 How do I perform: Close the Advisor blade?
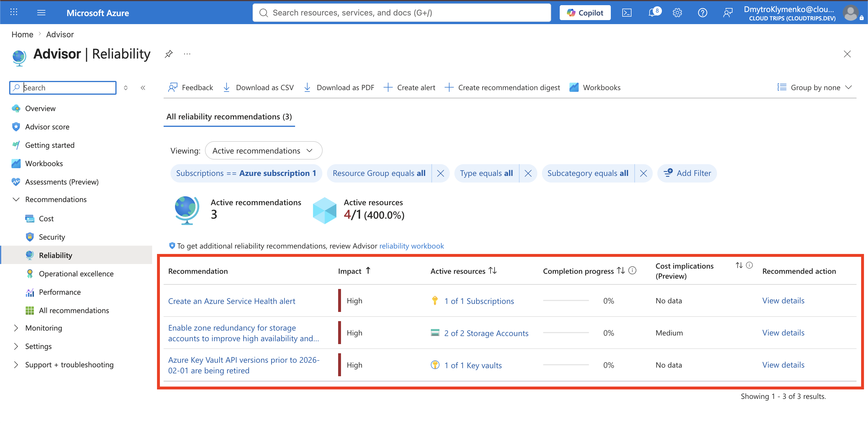(x=847, y=54)
